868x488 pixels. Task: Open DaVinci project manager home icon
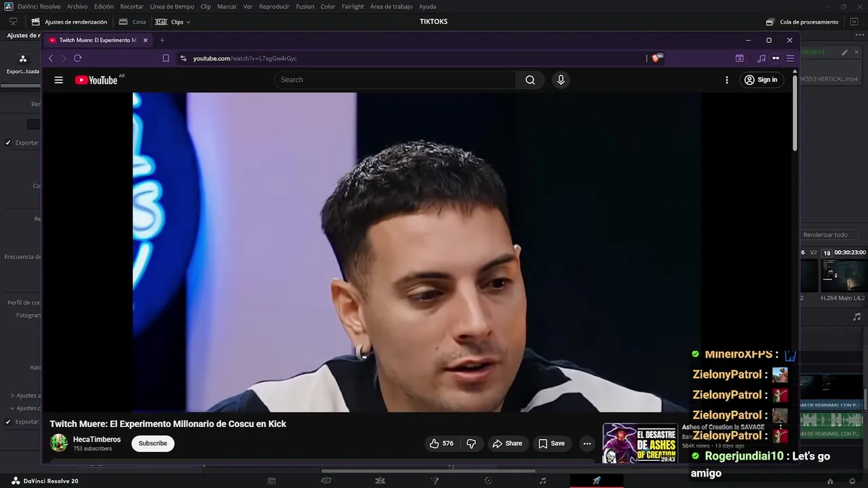830,481
